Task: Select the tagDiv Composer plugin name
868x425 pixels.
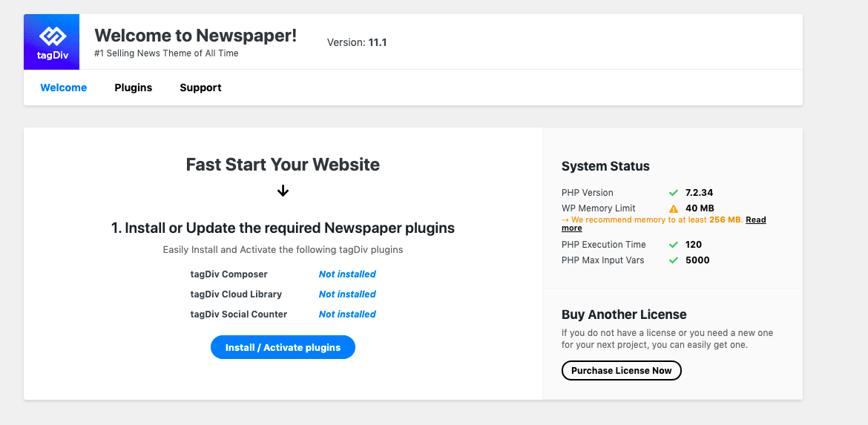Action: coord(228,274)
